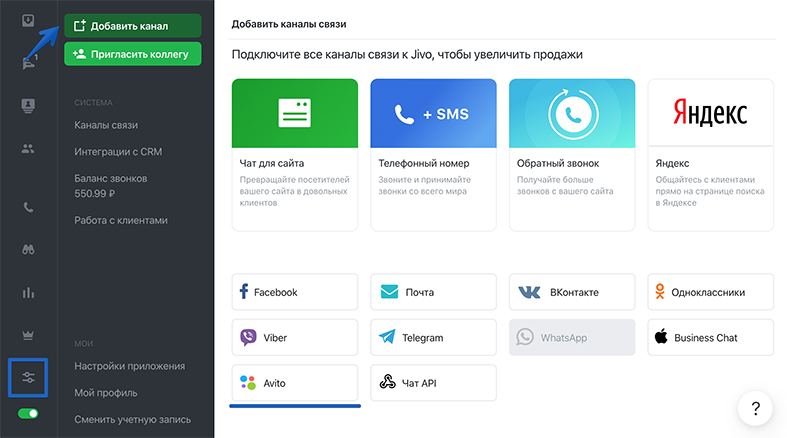
Task: Open Мой профиль menu item
Action: (106, 393)
